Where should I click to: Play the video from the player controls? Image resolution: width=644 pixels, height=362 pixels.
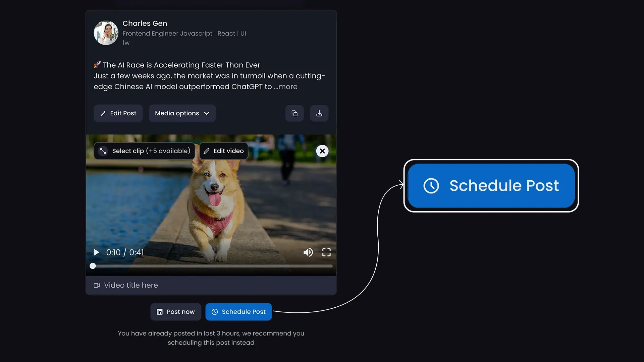[x=96, y=252]
